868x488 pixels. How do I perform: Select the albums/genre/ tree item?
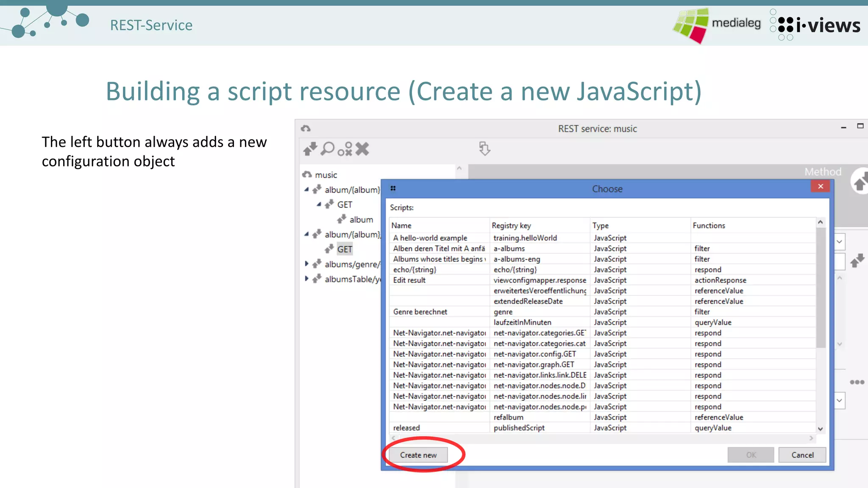tap(353, 264)
